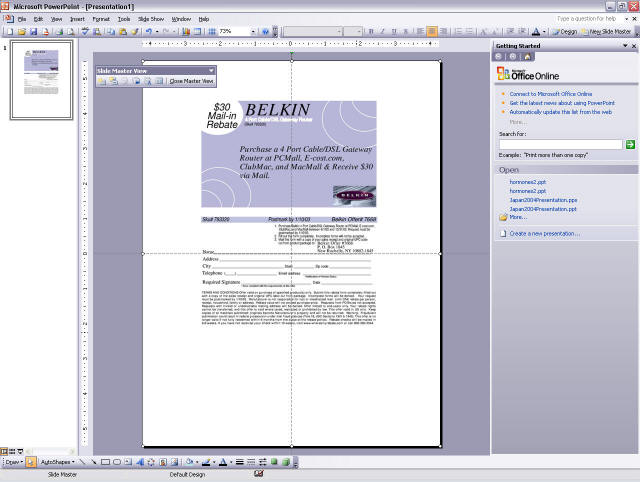The height and width of the screenshot is (482, 640).
Task: Click Font Color swatch on drawing toolbar
Action: coord(223,462)
